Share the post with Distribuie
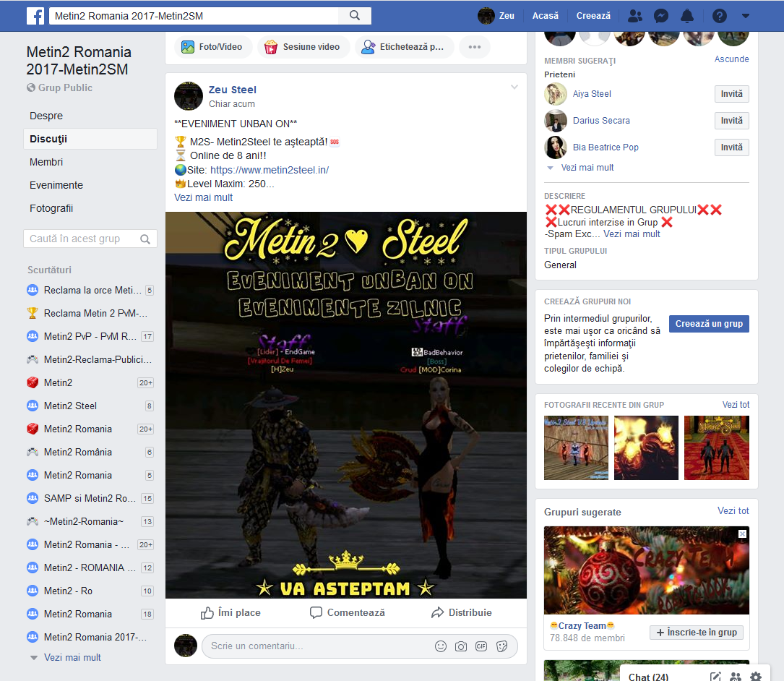The image size is (784, 681). pyautogui.click(x=462, y=613)
